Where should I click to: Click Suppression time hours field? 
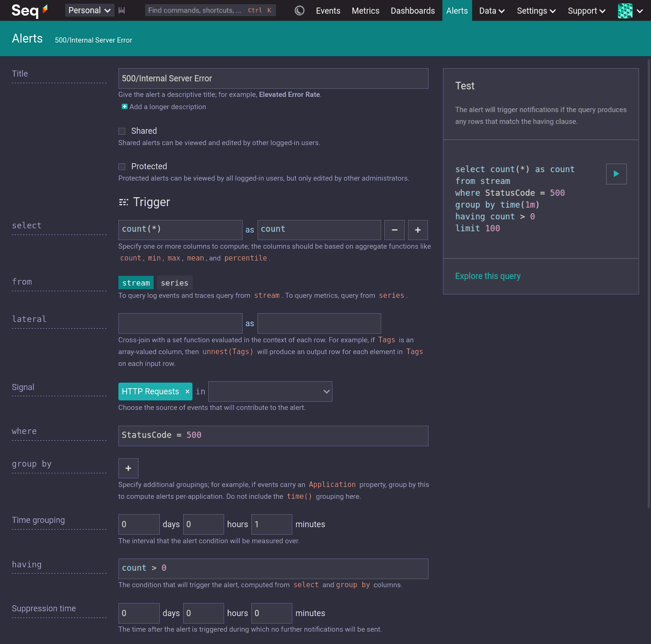pyautogui.click(x=203, y=613)
